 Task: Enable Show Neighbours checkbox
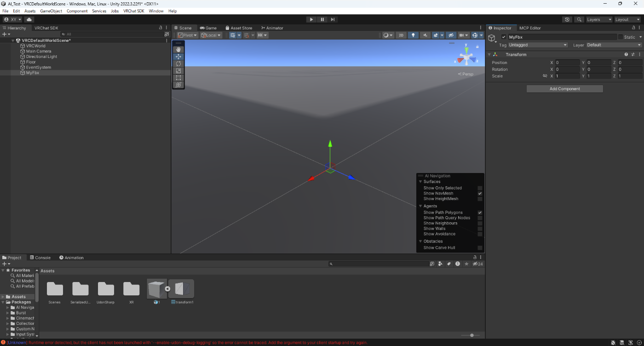(480, 223)
